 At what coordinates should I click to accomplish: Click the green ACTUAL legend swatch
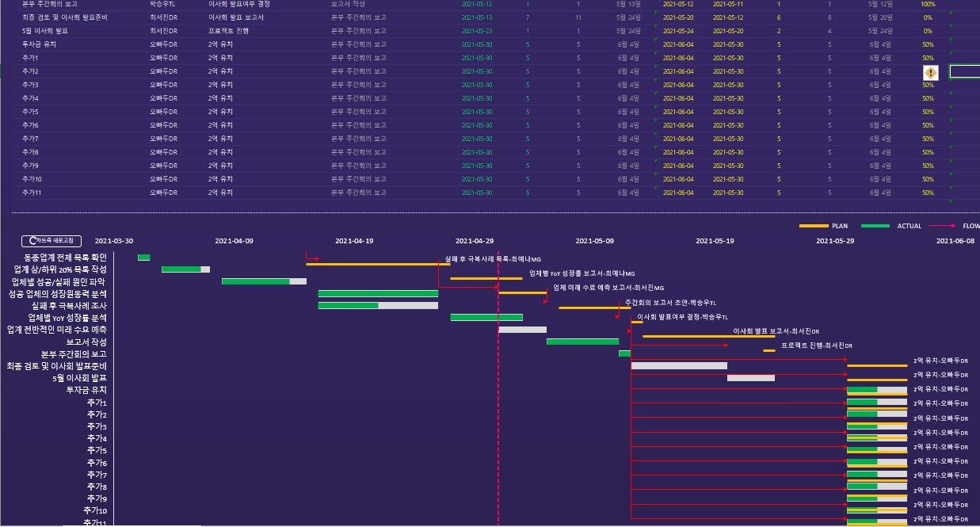click(x=875, y=226)
